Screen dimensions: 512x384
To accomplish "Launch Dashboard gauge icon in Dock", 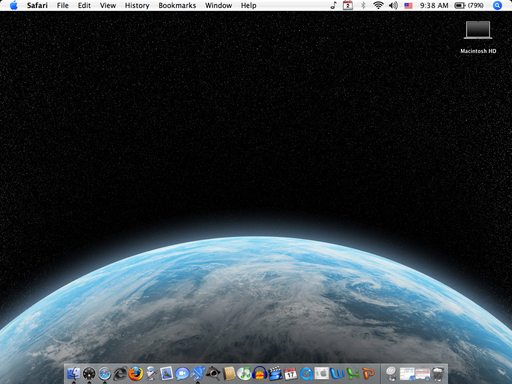I will point(89,373).
